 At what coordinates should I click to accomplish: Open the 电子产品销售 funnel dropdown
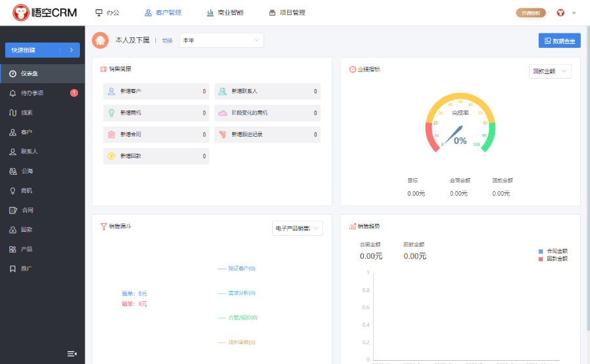[297, 228]
